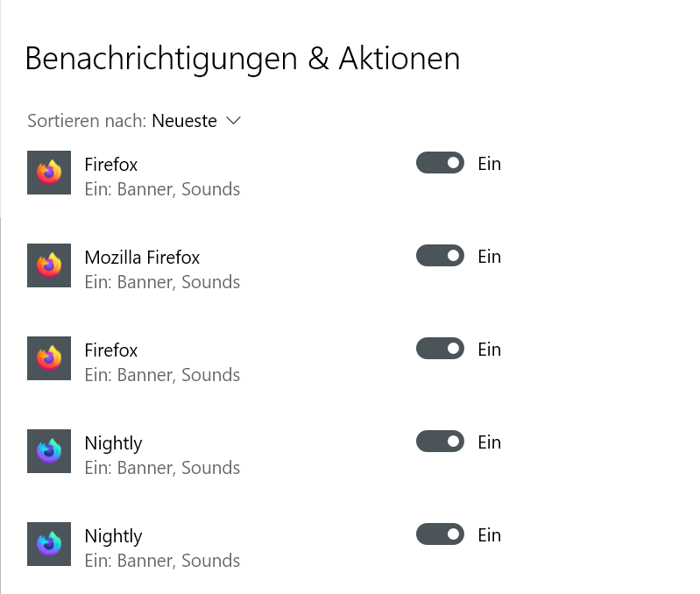This screenshot has height=594, width=700.
Task: Click the Mozilla Firefox app icon
Action: [49, 265]
